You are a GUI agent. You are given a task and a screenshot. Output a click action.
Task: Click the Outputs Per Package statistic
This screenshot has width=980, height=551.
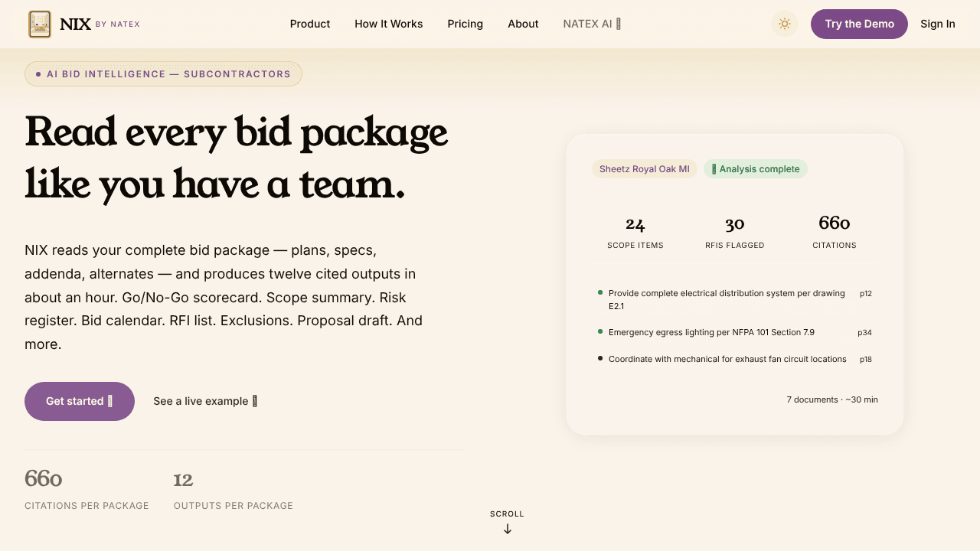tap(234, 490)
